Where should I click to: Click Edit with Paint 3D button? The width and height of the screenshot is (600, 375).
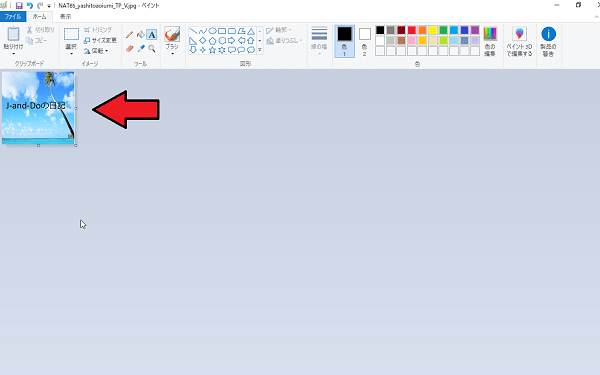click(519, 41)
